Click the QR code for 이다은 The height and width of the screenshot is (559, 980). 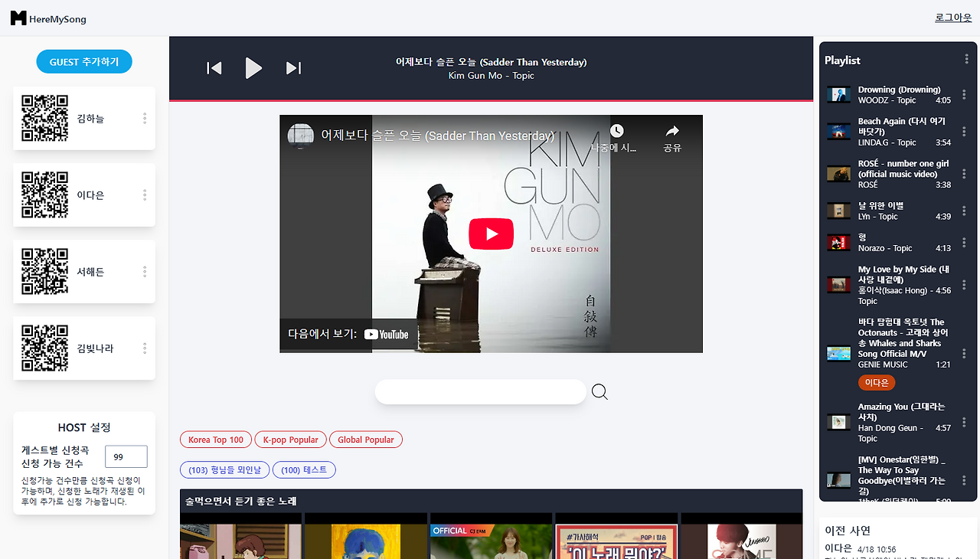[x=44, y=195]
